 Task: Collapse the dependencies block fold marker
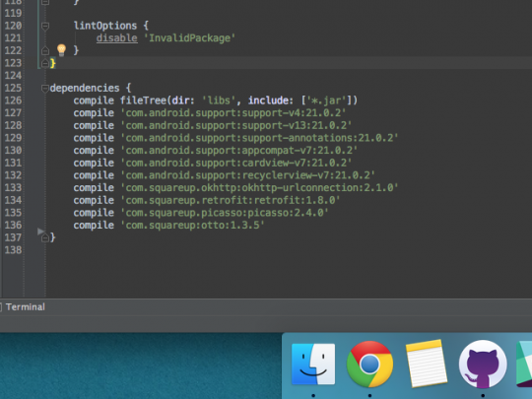(45, 89)
